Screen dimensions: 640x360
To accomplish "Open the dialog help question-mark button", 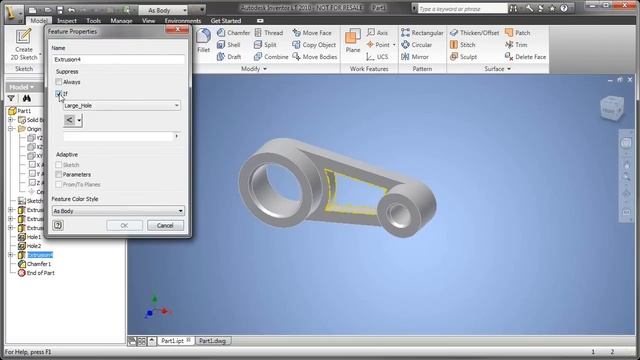I will [58, 225].
